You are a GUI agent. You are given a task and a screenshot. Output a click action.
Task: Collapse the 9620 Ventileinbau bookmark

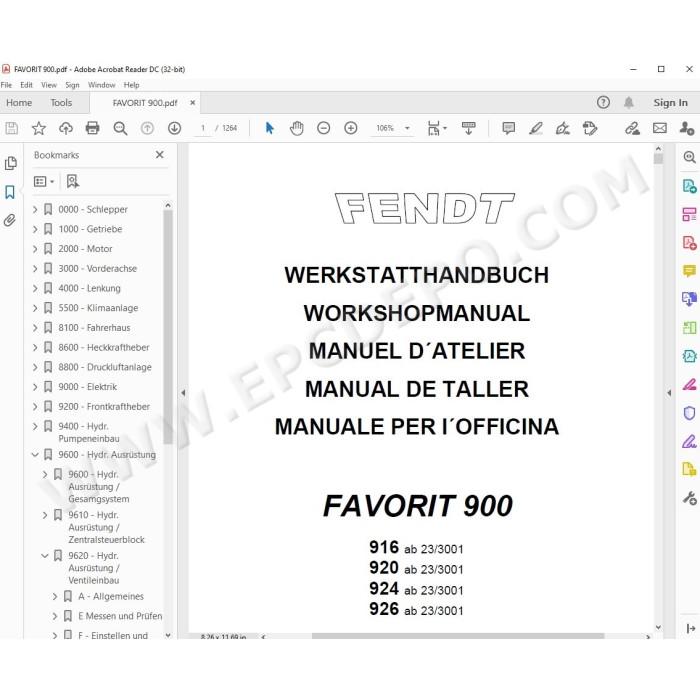pyautogui.click(x=45, y=556)
